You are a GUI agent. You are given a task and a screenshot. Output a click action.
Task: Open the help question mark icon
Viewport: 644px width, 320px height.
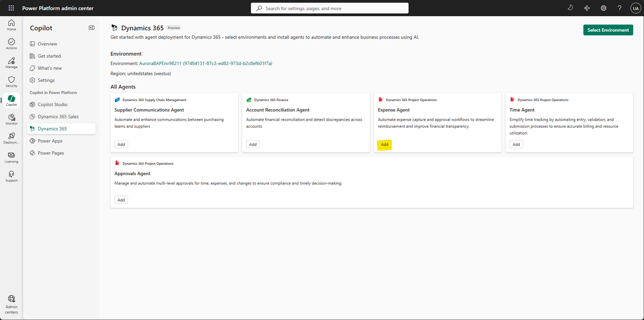click(x=620, y=8)
